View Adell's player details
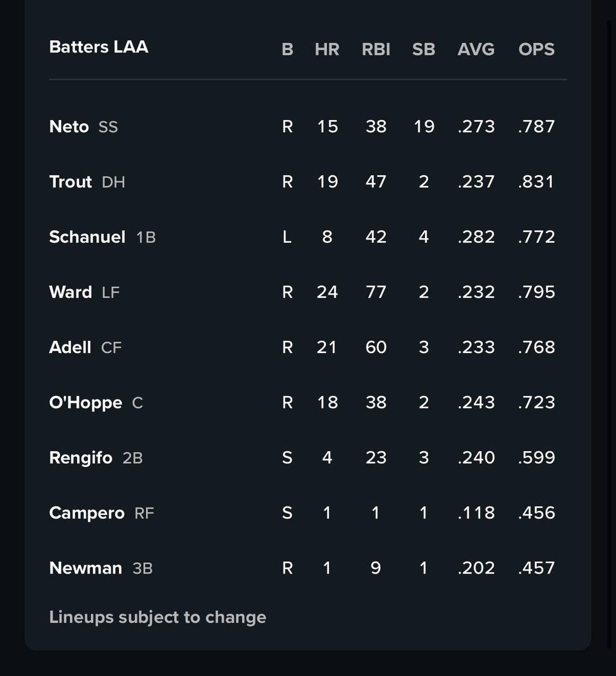Screen dimensions: 616x676 [70, 347]
